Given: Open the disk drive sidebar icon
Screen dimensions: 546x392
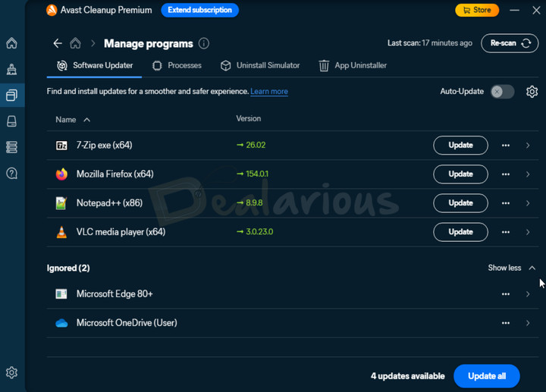Looking at the screenshot, I should click(11, 121).
